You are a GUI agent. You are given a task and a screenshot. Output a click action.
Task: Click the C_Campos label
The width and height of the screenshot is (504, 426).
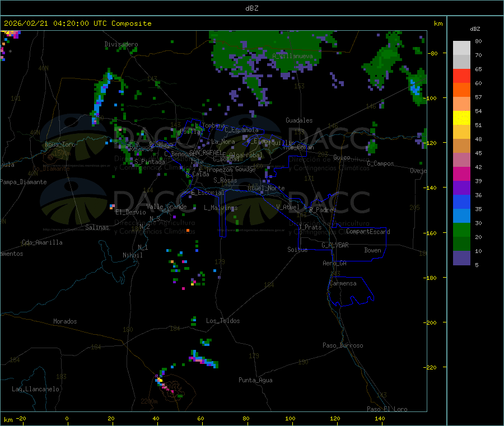[x=380, y=163]
